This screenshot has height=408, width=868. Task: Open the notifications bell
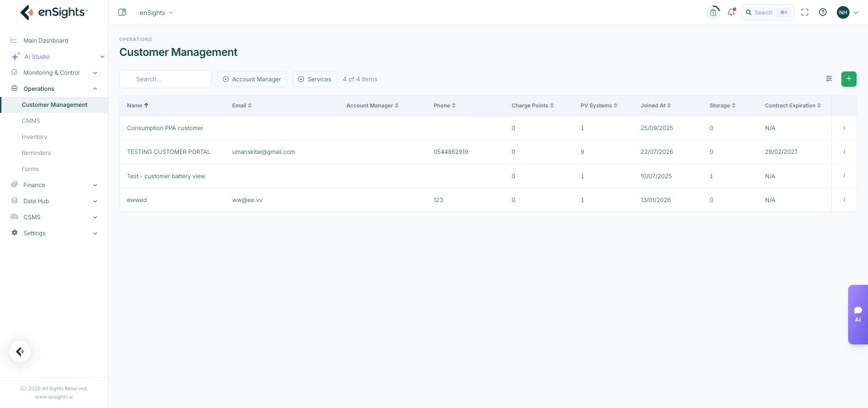click(731, 12)
